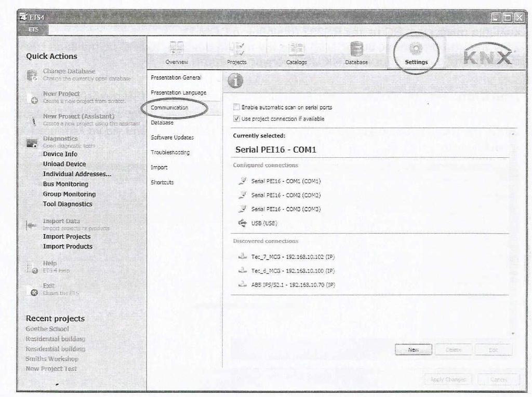Open the Projects tab icon
532x397 pixels.
[x=236, y=48]
